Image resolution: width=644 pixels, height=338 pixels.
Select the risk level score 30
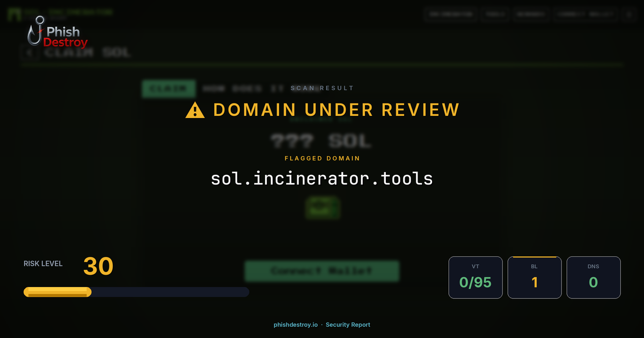point(97,266)
